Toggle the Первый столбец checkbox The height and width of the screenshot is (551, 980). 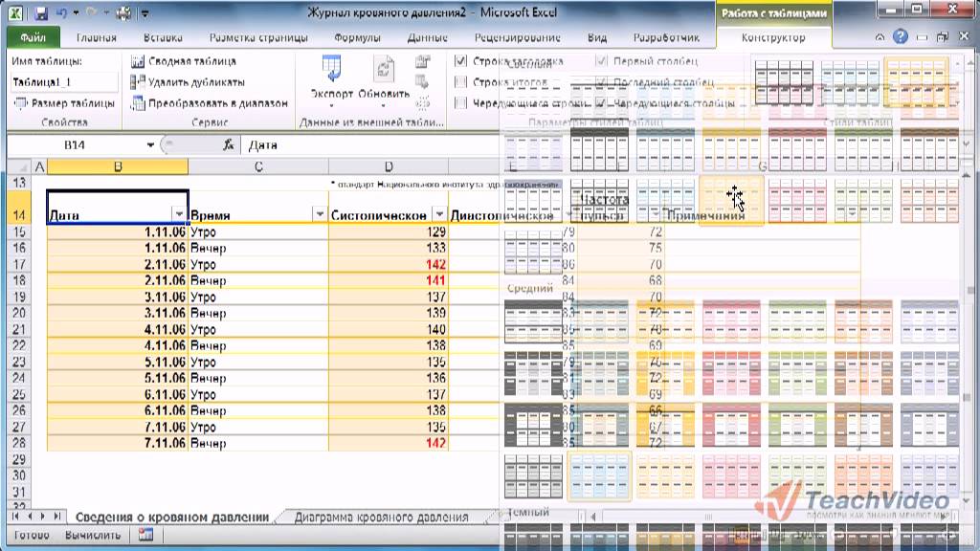pos(601,61)
